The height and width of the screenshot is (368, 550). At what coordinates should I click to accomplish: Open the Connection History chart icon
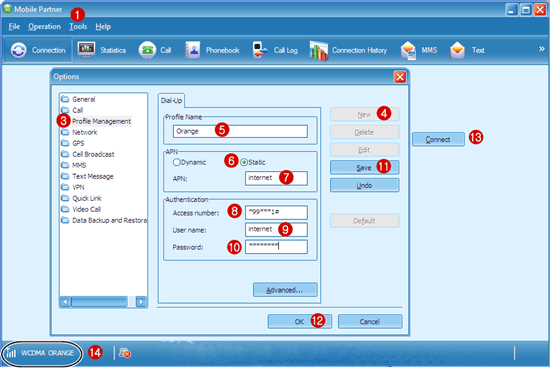click(318, 51)
